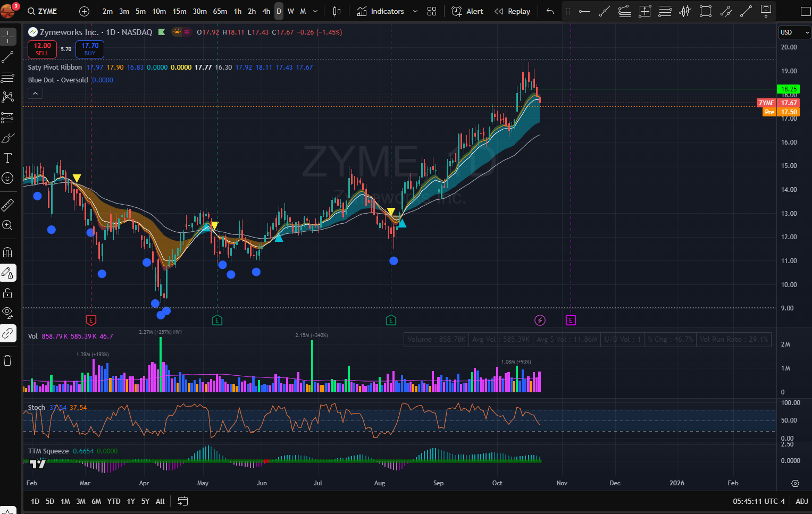812x514 pixels.
Task: Remove drawings with the trash icon
Action: [x=8, y=360]
